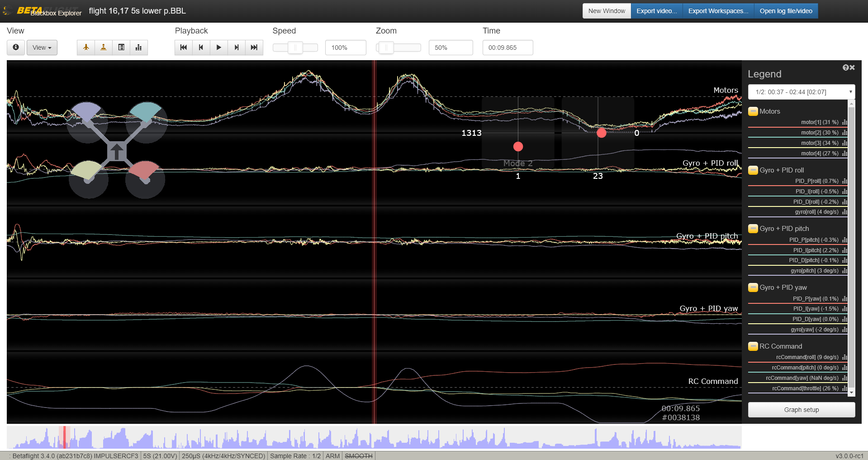The image size is (868, 460).
Task: Open the log table view icon
Action: [x=121, y=47]
